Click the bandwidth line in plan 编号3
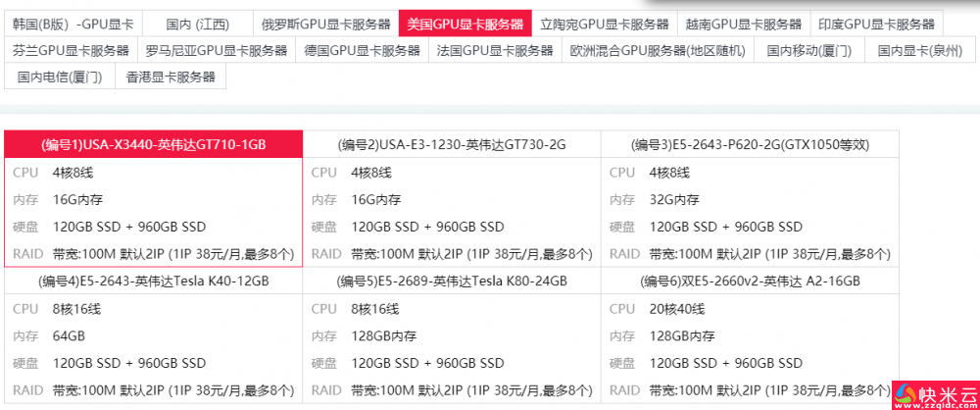This screenshot has width=980, height=410. tap(770, 254)
